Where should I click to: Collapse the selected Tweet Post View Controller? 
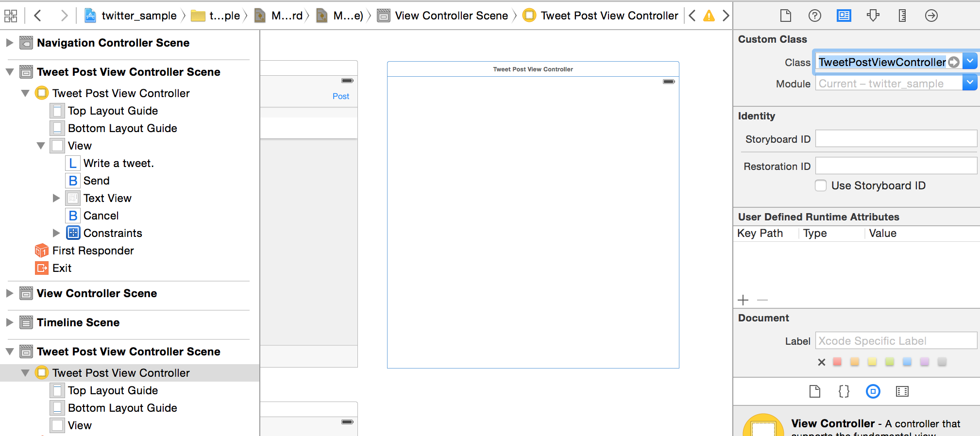point(25,373)
